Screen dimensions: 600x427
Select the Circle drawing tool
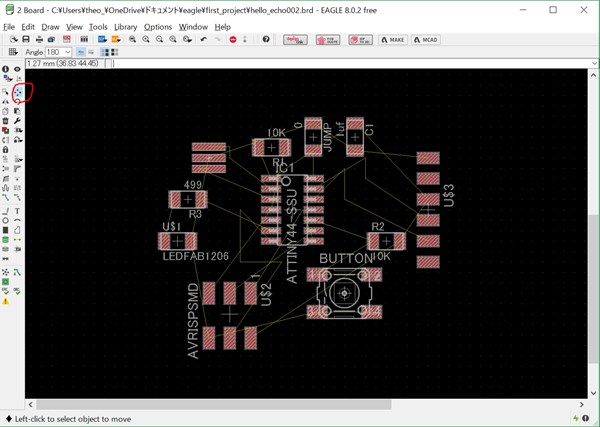[x=5, y=221]
